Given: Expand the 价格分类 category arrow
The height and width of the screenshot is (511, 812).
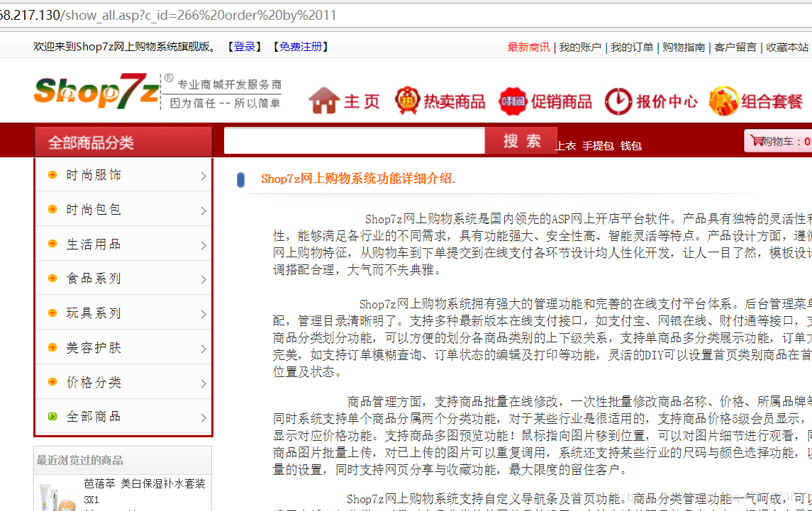Looking at the screenshot, I should (x=204, y=383).
